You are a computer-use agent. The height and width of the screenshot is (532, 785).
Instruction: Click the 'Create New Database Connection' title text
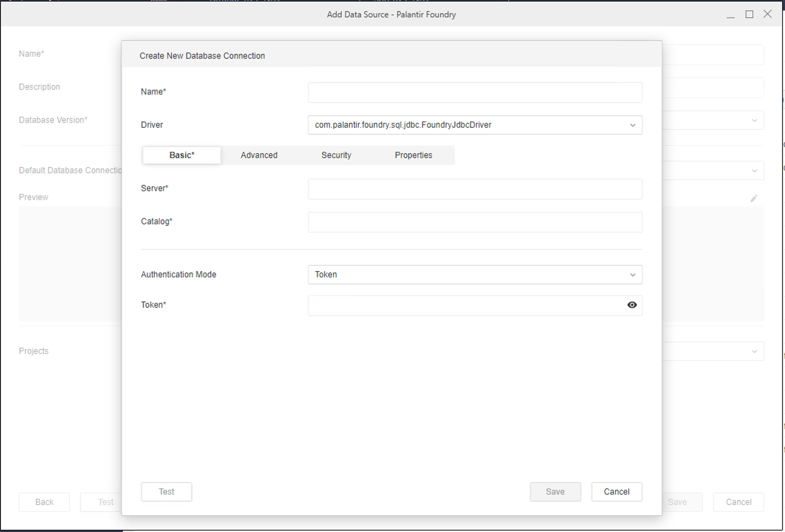pos(202,56)
